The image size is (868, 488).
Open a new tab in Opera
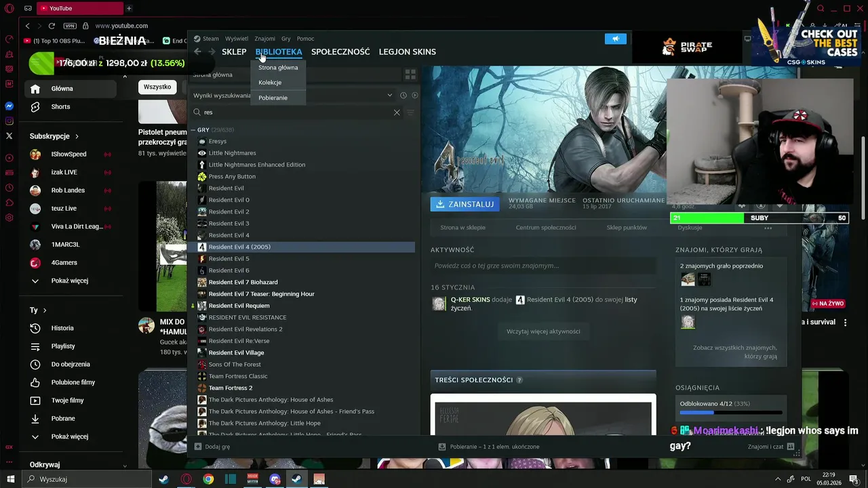(129, 8)
